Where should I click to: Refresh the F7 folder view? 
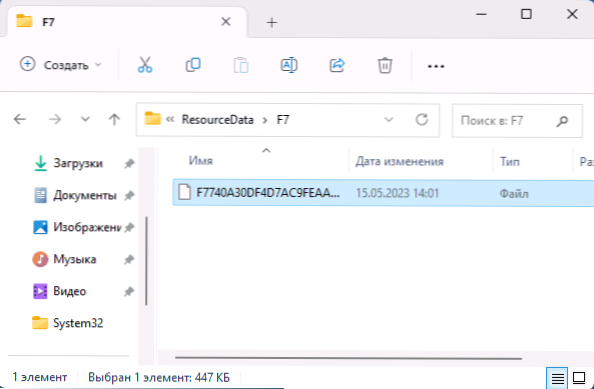coord(421,120)
